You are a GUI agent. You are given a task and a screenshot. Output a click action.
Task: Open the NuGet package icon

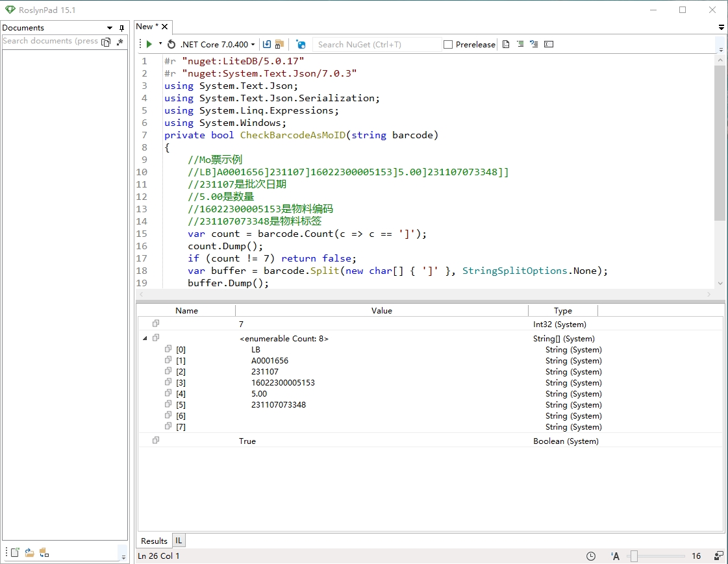tap(301, 44)
